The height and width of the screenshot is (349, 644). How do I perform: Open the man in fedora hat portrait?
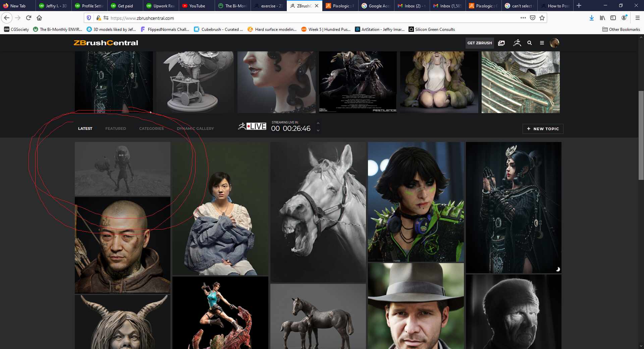coord(416,306)
